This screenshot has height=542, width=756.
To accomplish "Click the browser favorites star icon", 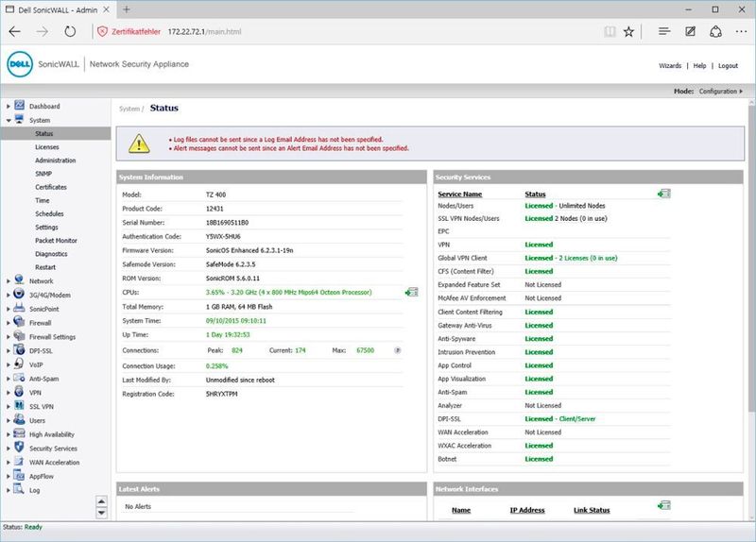I will [x=628, y=32].
